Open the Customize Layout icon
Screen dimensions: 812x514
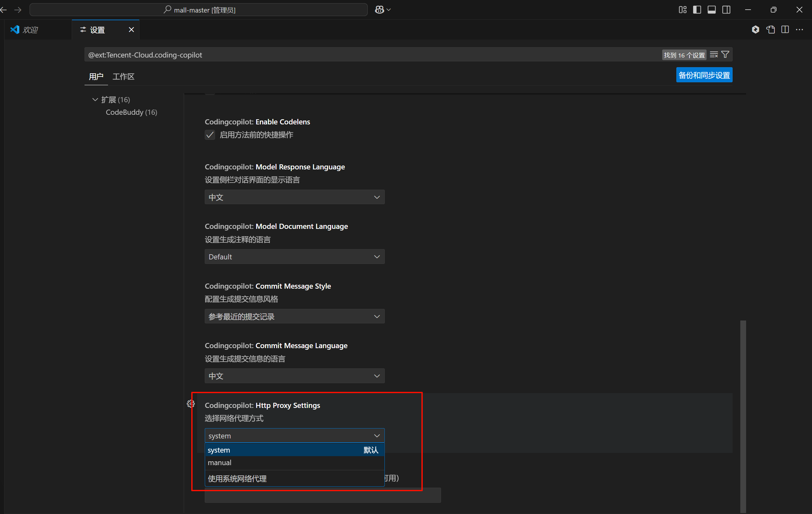(x=682, y=10)
